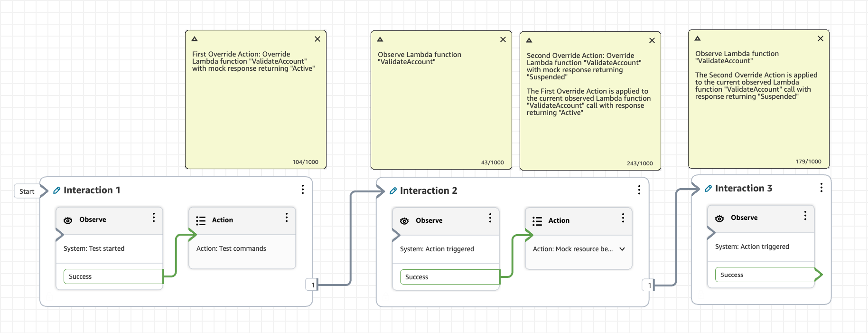Edit the Interaction 2 name pencil icon
The image size is (868, 333).
point(393,190)
